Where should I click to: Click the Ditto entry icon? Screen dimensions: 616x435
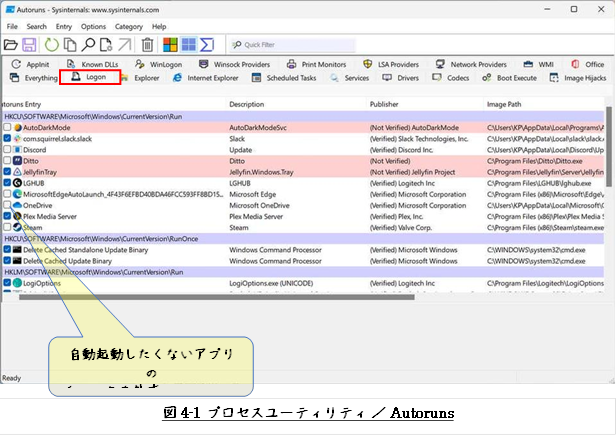(18, 161)
